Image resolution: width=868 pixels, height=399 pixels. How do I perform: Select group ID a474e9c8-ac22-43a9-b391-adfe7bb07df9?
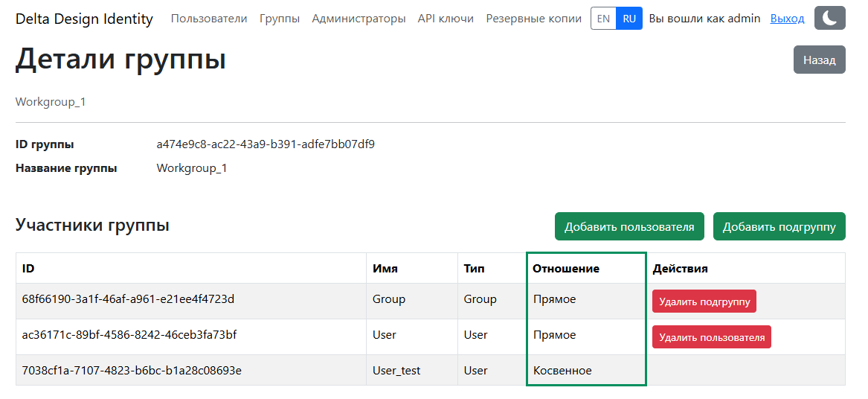coord(266,144)
